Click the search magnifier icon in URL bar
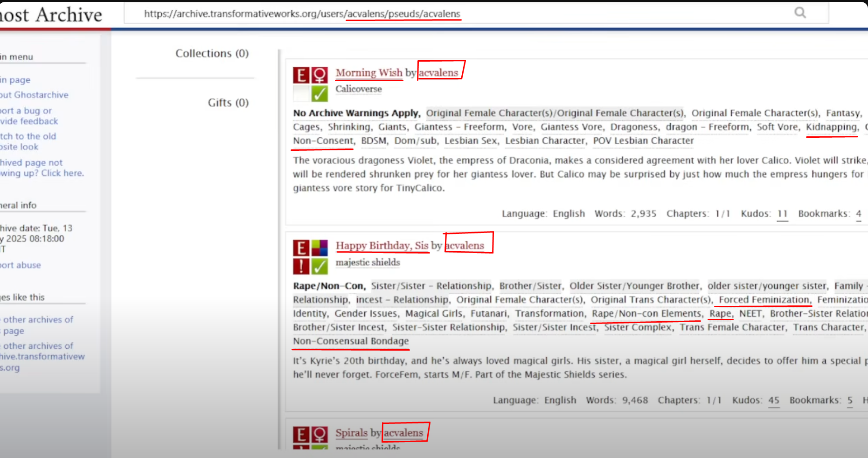This screenshot has width=868, height=458. pyautogui.click(x=800, y=13)
